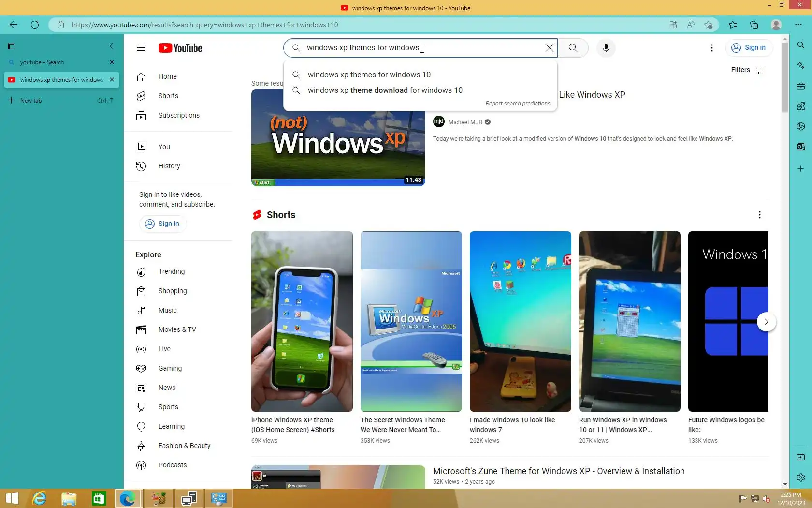
Task: Click the Sports trophy icon
Action: tap(141, 407)
